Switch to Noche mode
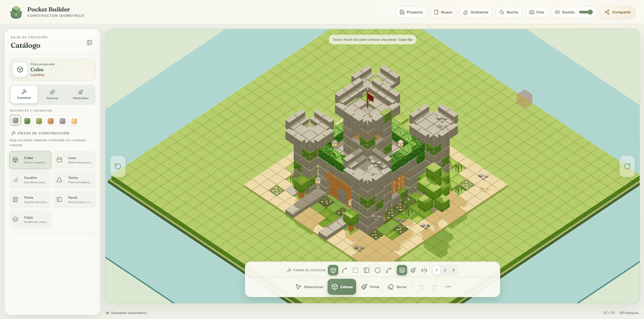 click(509, 12)
